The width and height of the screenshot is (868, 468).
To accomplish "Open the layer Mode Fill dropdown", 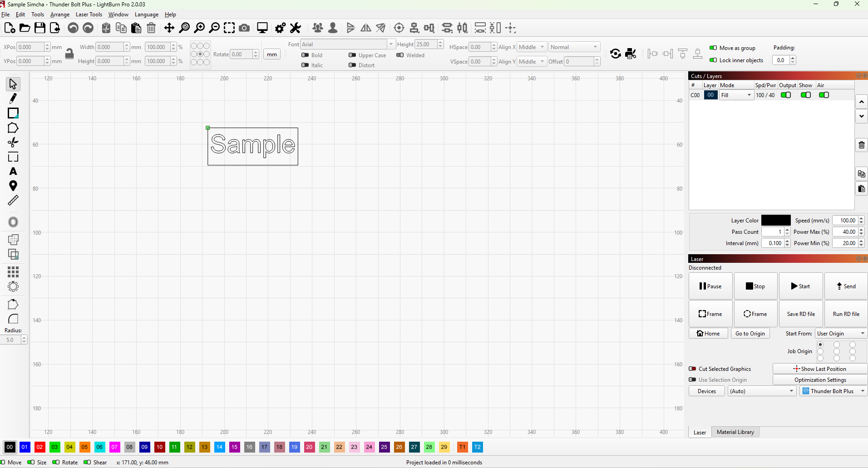I will tap(736, 95).
